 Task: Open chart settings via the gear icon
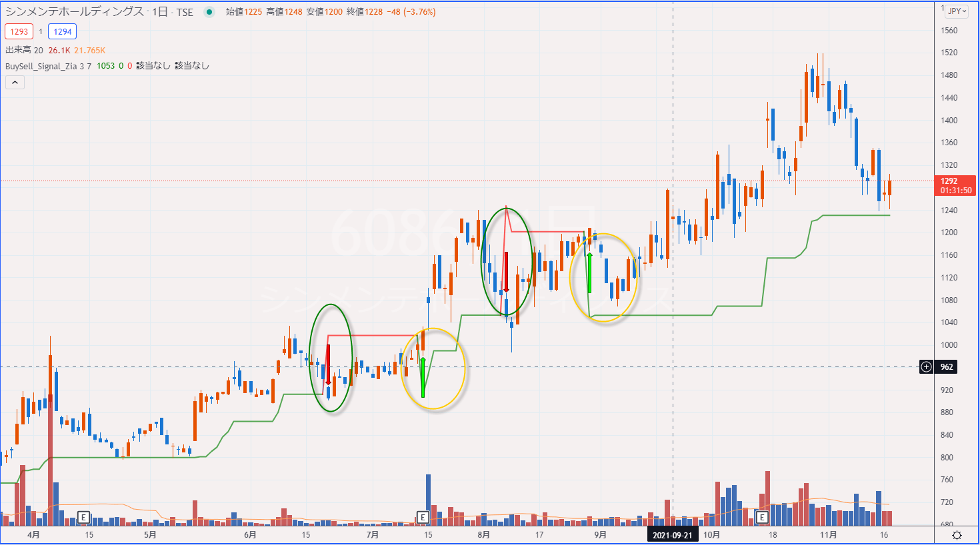pyautogui.click(x=958, y=534)
